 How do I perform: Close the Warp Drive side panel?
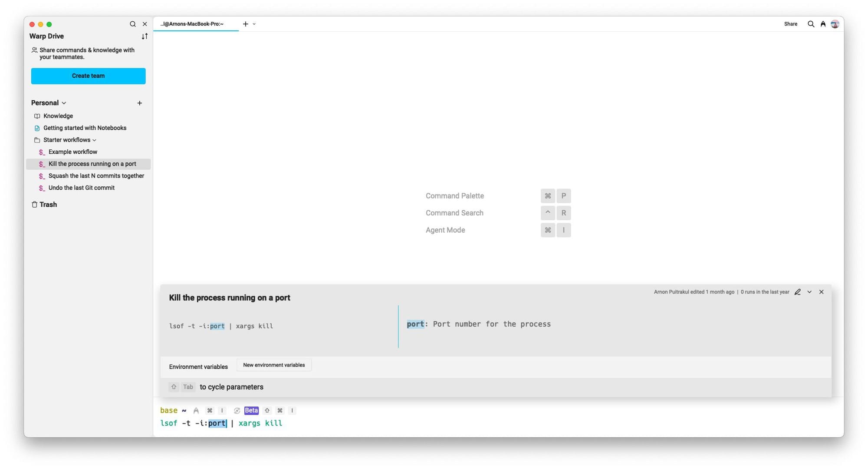(145, 24)
